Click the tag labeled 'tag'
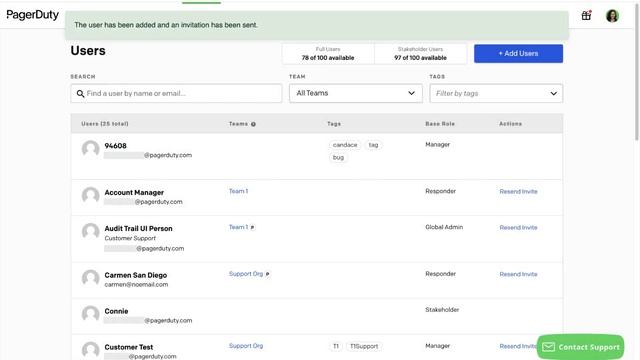Image resolution: width=640 pixels, height=360 pixels. [373, 145]
